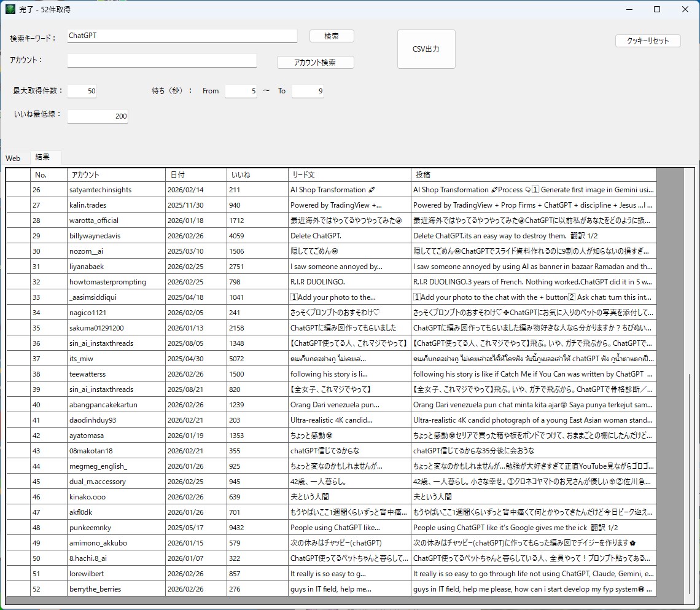Viewport: 700px width, 610px height.
Task: Select account cell 08makotan18
Action: (x=116, y=451)
